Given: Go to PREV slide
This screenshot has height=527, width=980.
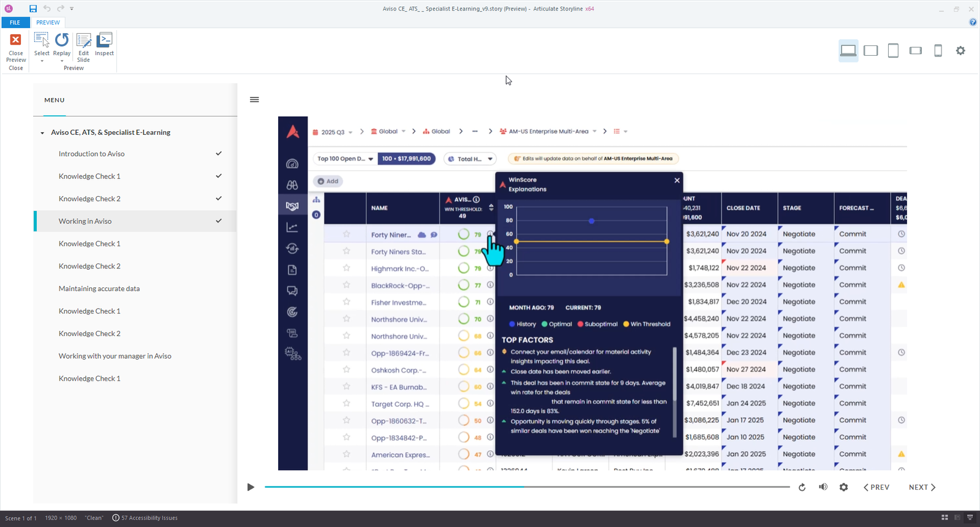Looking at the screenshot, I should click(x=876, y=487).
